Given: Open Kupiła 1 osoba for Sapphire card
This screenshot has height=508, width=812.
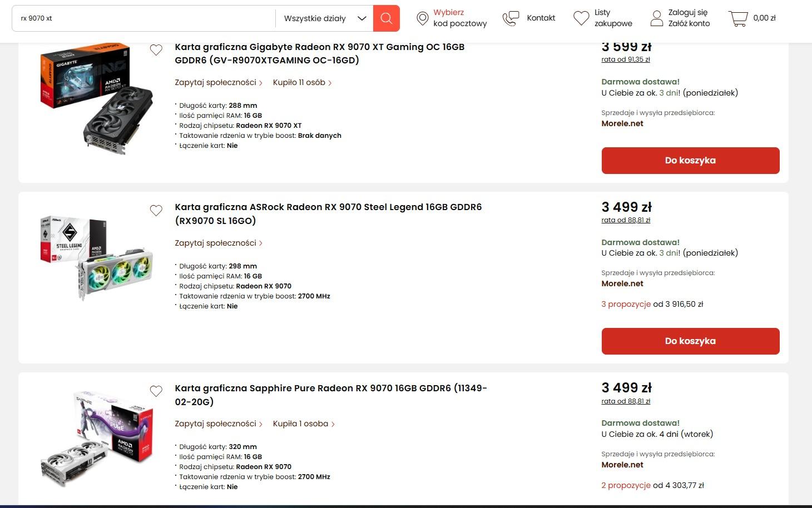Looking at the screenshot, I should coord(303,424).
